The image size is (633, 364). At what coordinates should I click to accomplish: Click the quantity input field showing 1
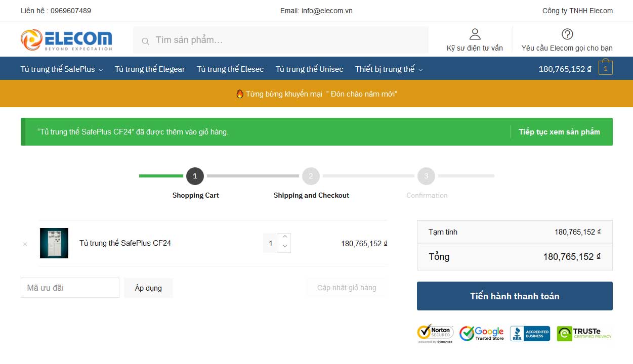pos(271,243)
